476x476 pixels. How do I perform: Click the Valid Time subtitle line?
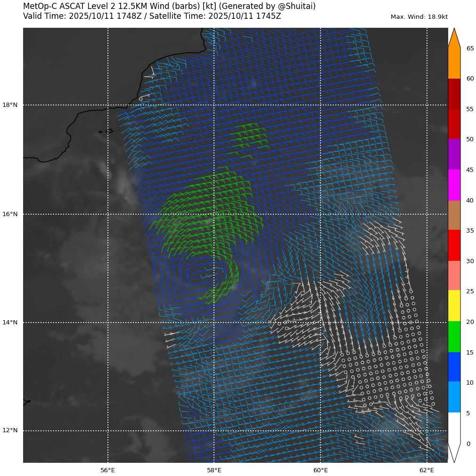(x=152, y=16)
